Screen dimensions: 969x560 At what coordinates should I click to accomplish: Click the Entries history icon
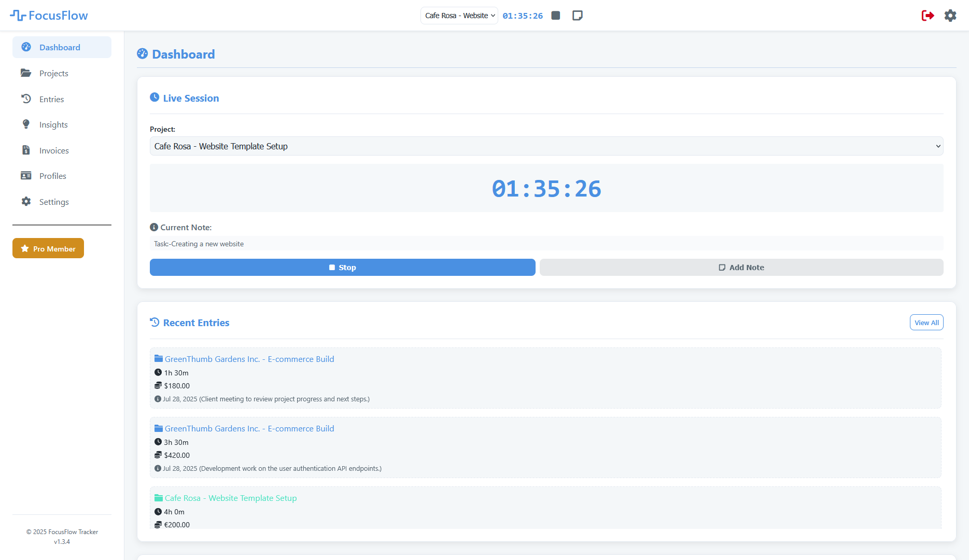tap(26, 99)
